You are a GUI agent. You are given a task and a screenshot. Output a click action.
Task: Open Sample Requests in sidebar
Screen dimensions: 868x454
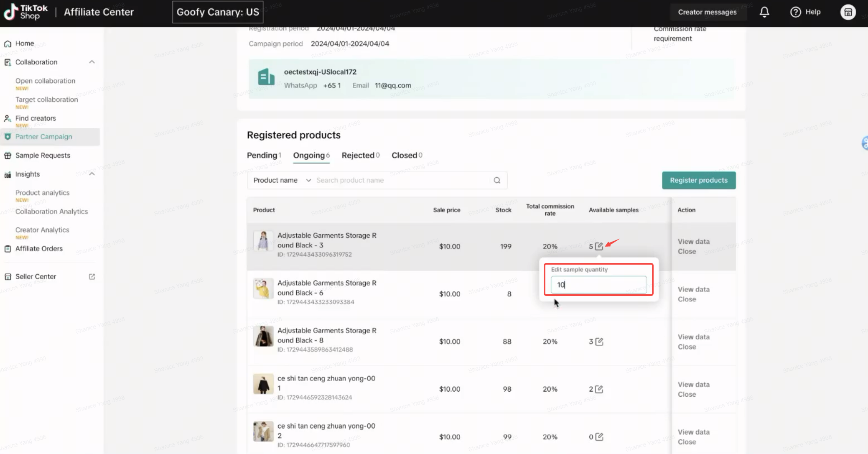pyautogui.click(x=43, y=156)
